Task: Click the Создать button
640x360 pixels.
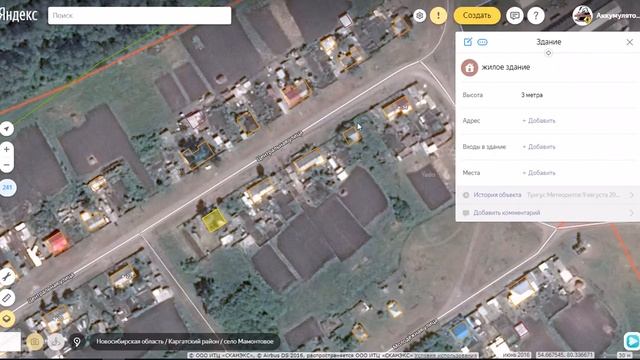Action: click(477, 16)
